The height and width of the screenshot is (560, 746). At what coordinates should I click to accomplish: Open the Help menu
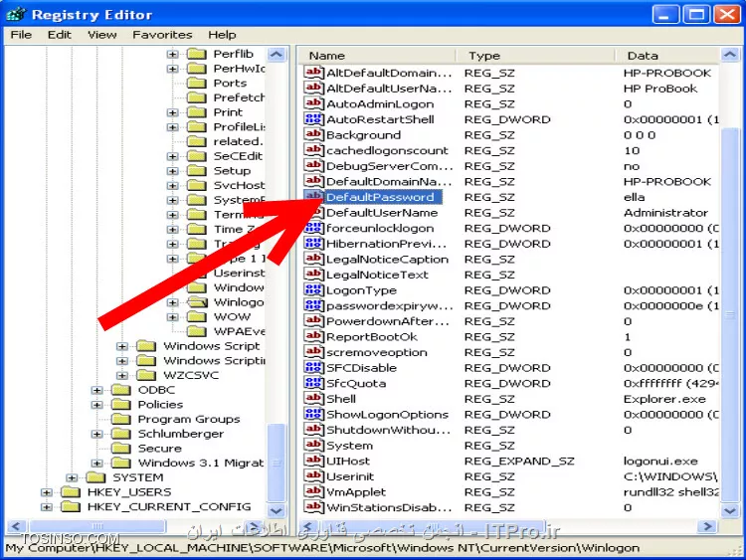coord(222,35)
